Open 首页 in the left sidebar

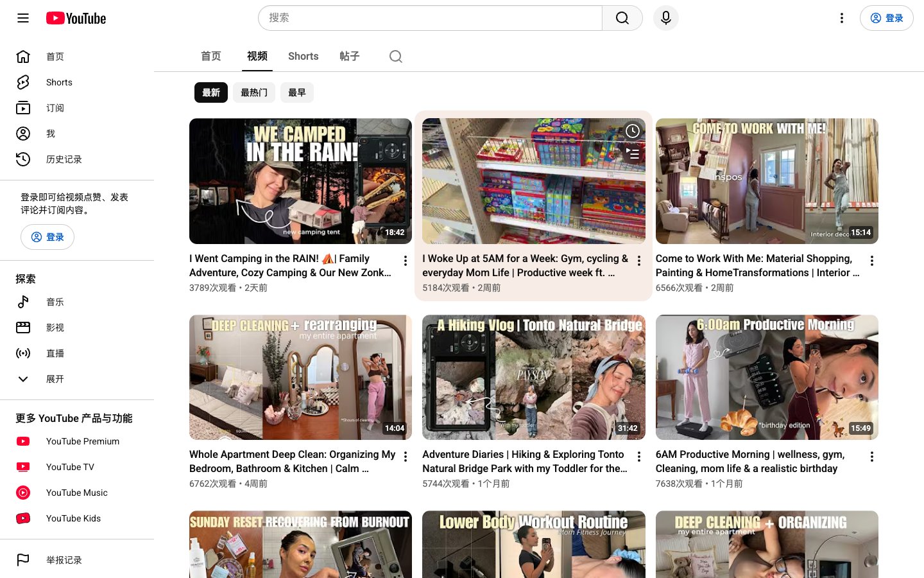(77, 57)
